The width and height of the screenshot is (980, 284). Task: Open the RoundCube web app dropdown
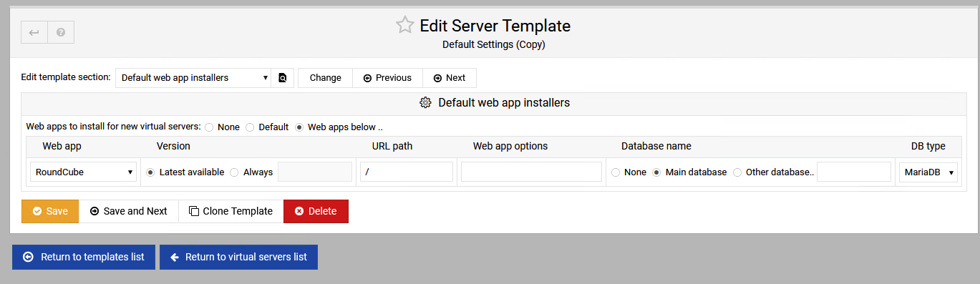(x=83, y=172)
